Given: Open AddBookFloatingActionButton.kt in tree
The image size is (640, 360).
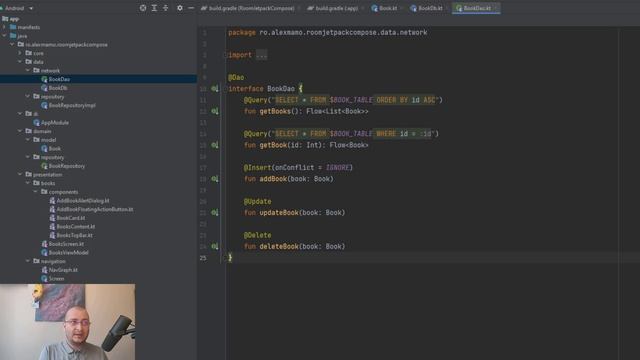Looking at the screenshot, I should tap(95, 209).
